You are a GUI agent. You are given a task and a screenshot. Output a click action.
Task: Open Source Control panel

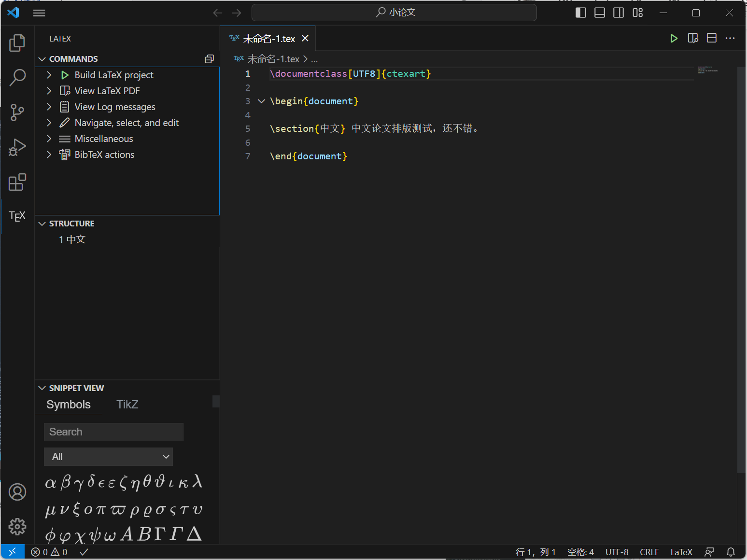pyautogui.click(x=17, y=112)
